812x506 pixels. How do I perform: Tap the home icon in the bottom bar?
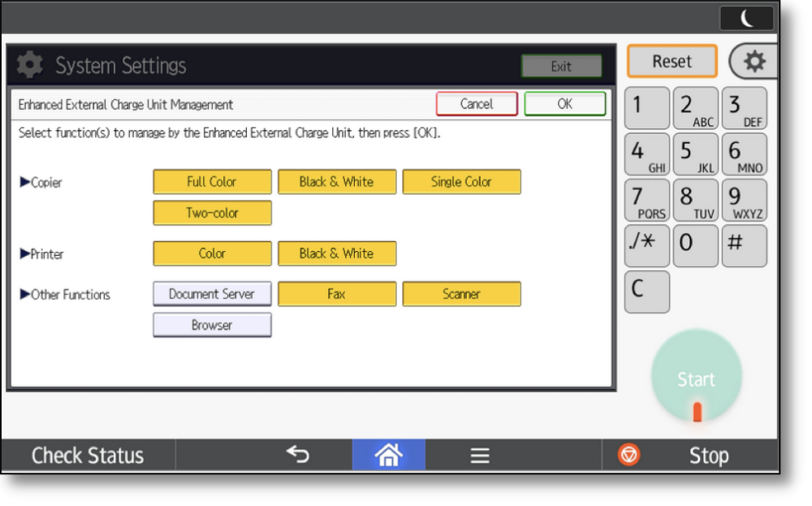pyautogui.click(x=388, y=455)
